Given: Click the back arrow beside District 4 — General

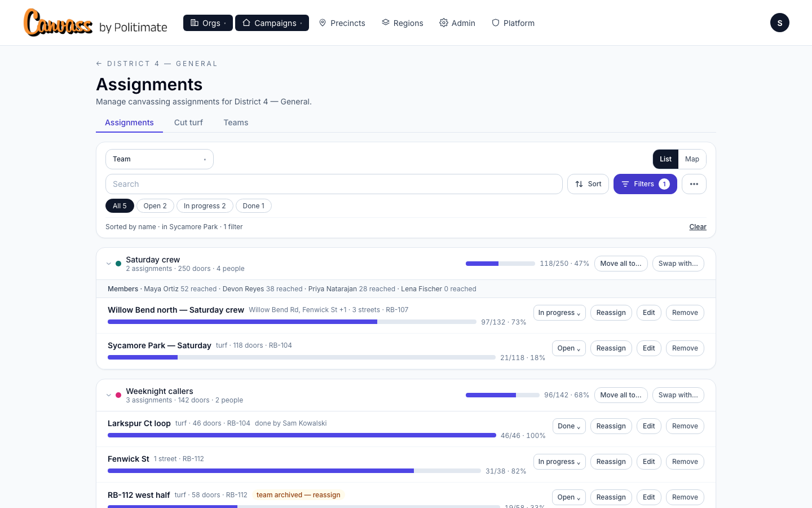Looking at the screenshot, I should [x=99, y=64].
